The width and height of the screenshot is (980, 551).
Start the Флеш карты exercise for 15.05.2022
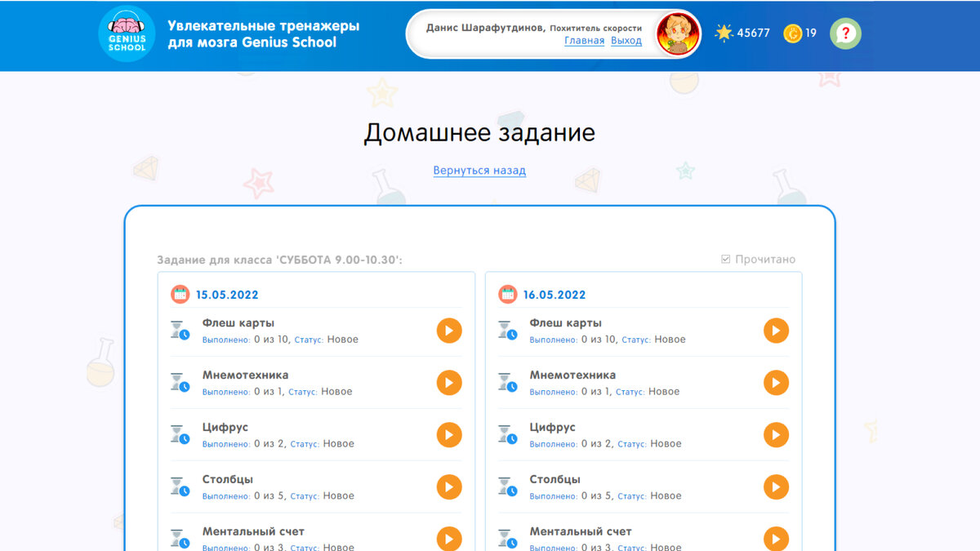click(448, 331)
